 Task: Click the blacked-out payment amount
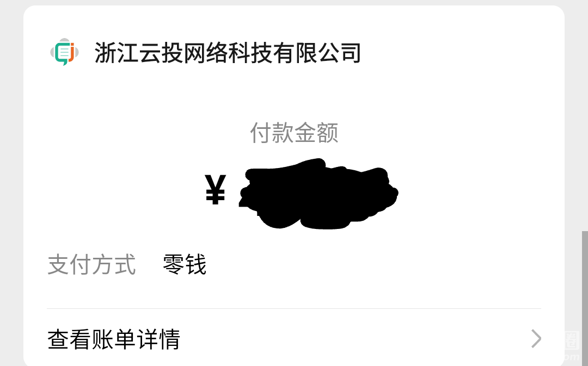pos(318,193)
